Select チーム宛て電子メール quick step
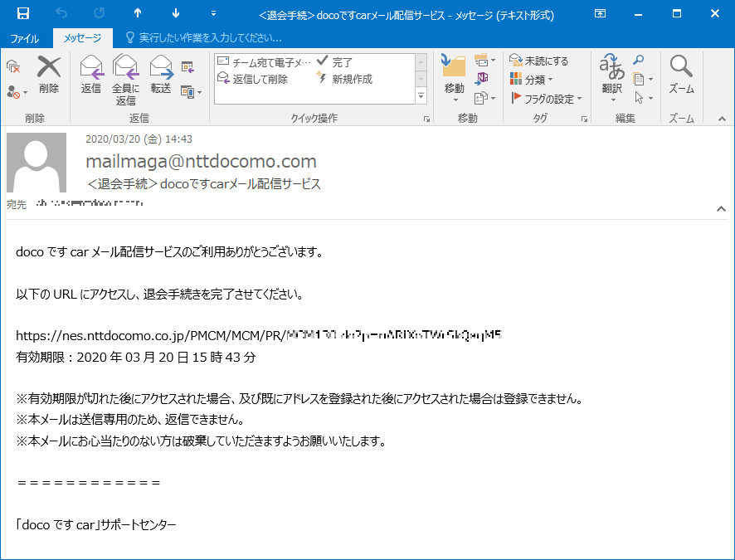735x560 pixels. click(265, 62)
